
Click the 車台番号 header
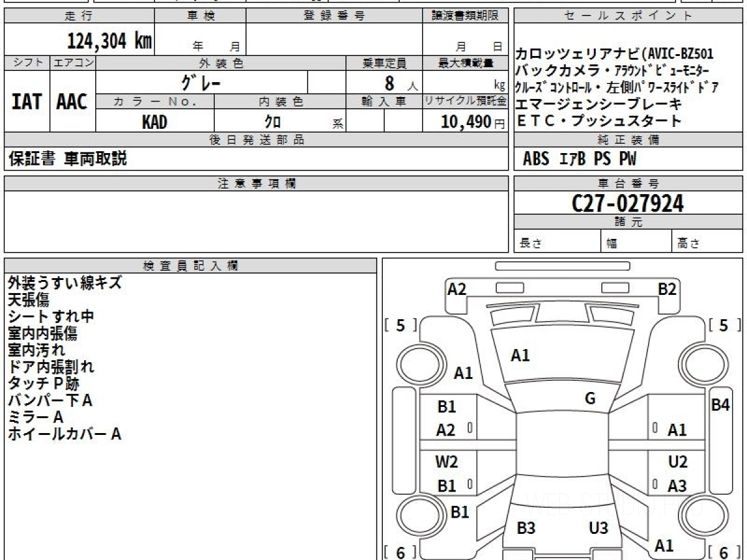click(627, 183)
